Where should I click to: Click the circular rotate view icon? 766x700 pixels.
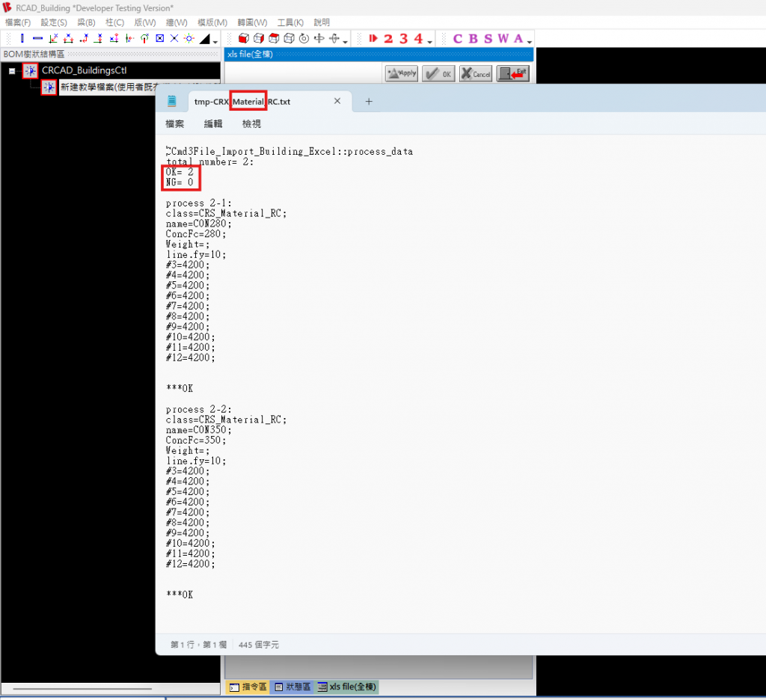304,38
